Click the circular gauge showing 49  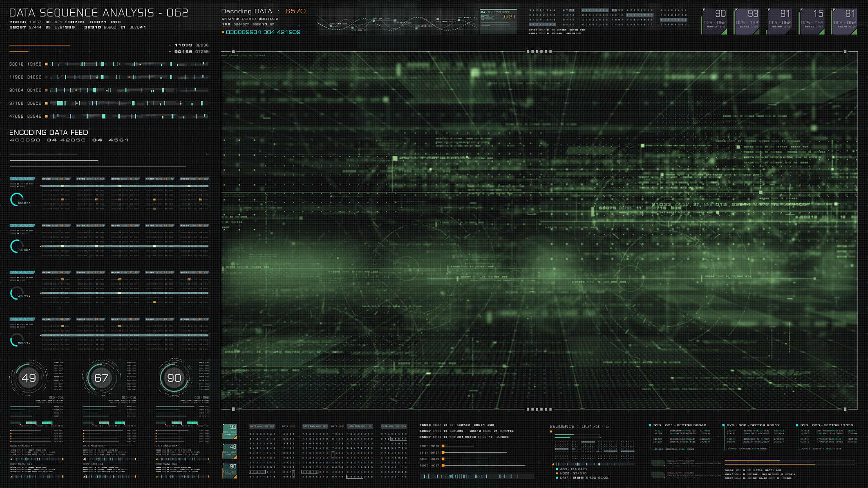28,378
